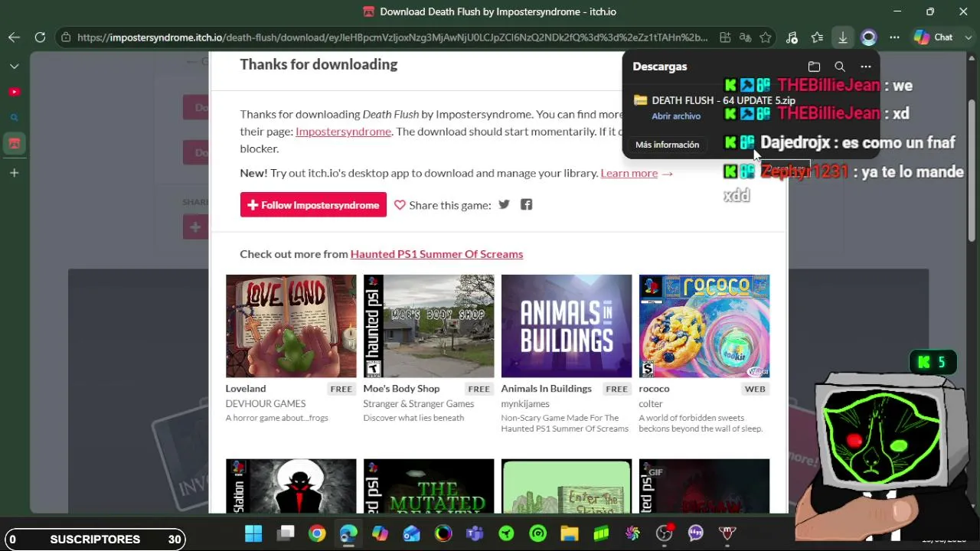
Task: Click Más información button
Action: tap(667, 145)
